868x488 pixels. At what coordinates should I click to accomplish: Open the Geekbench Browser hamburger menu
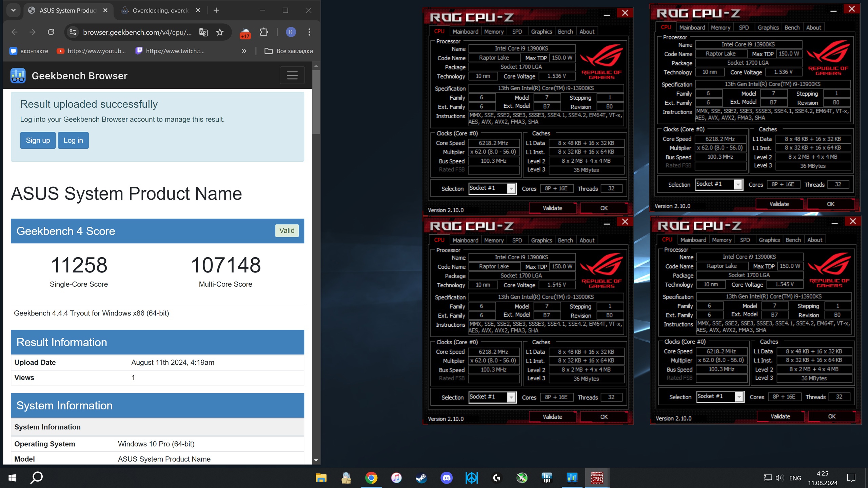pos(292,75)
